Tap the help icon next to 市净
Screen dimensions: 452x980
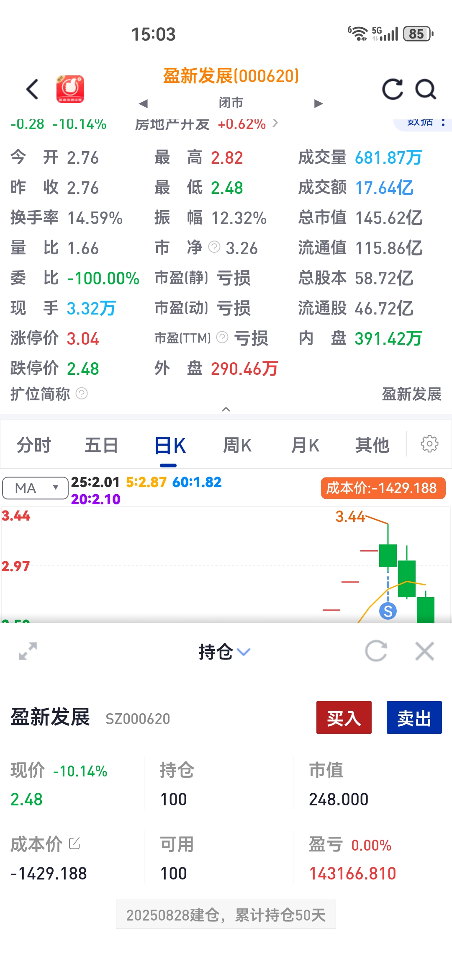214,247
